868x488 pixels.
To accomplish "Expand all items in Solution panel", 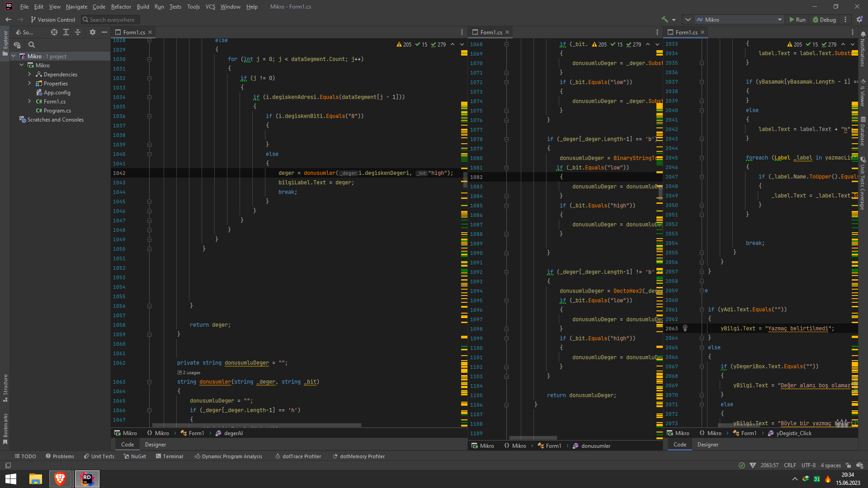I will tap(66, 32).
